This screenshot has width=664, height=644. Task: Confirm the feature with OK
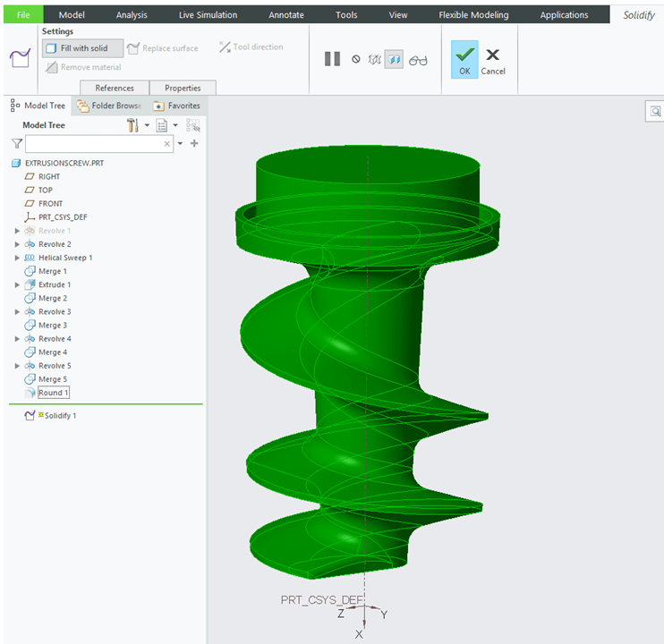pos(464,59)
